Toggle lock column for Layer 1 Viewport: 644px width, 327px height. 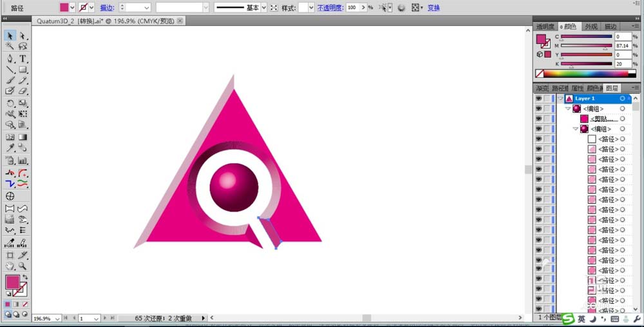click(x=547, y=99)
